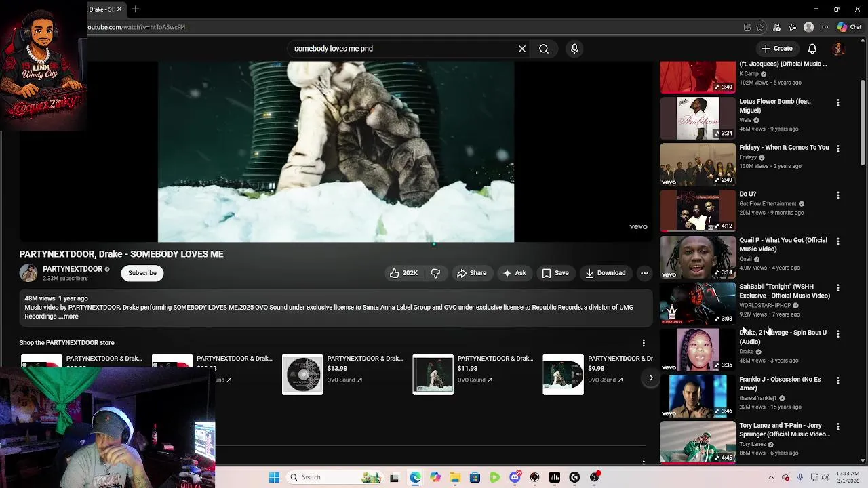Open Frankie J - Obsession video title

point(780,384)
